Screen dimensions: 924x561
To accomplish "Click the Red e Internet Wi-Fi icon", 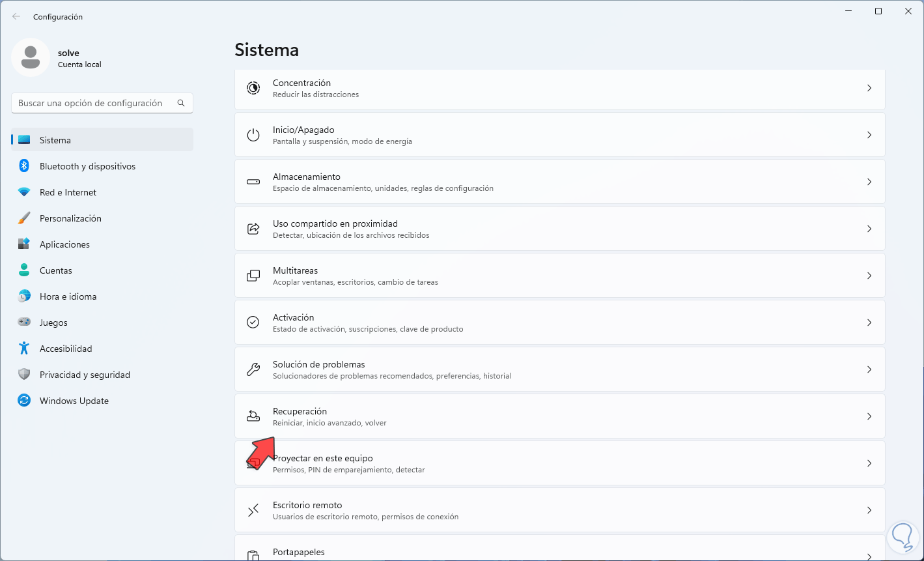I will click(x=24, y=192).
